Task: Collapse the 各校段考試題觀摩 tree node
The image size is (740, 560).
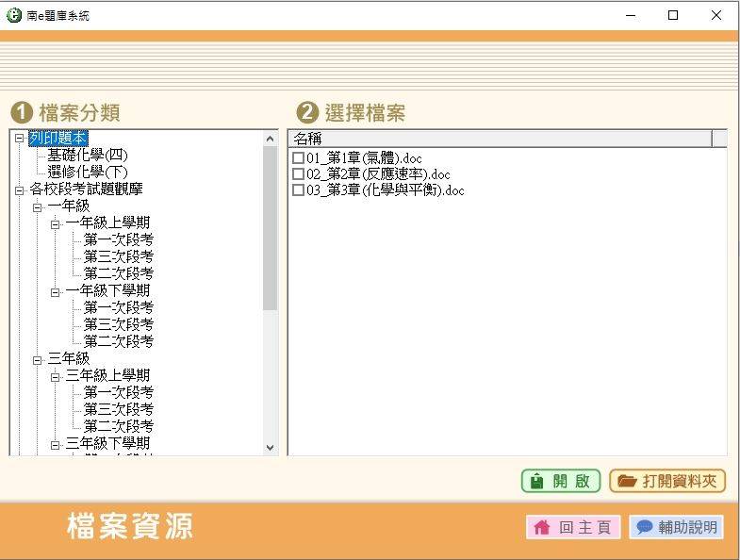Action: click(20, 190)
